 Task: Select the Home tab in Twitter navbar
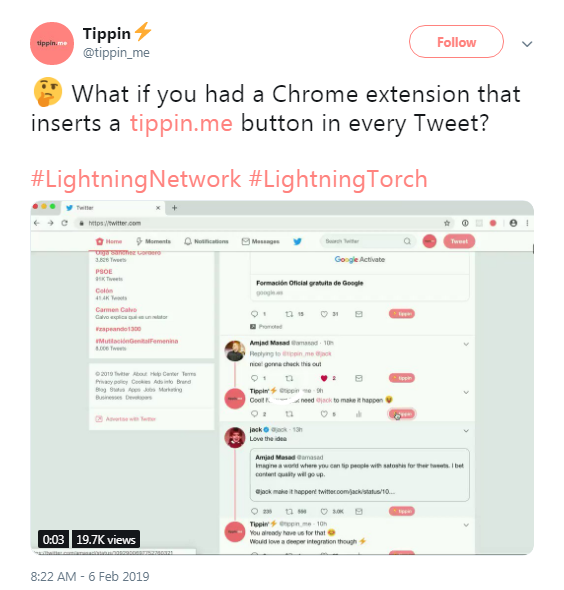[x=109, y=241]
